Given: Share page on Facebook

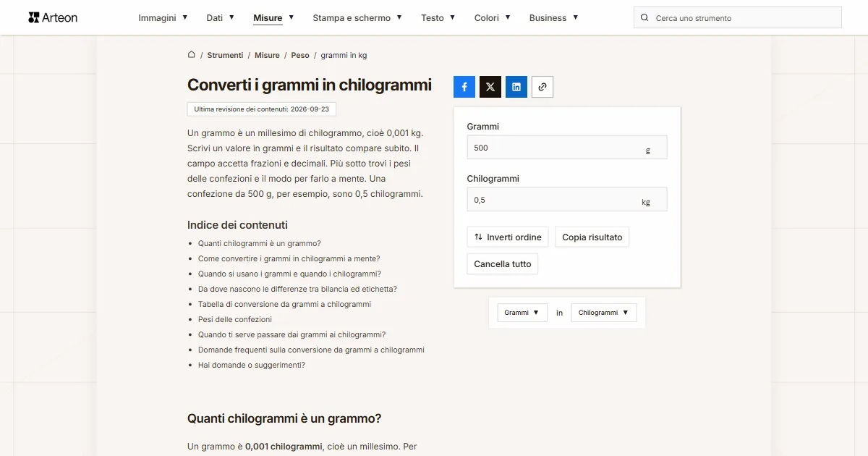Looking at the screenshot, I should [x=464, y=87].
